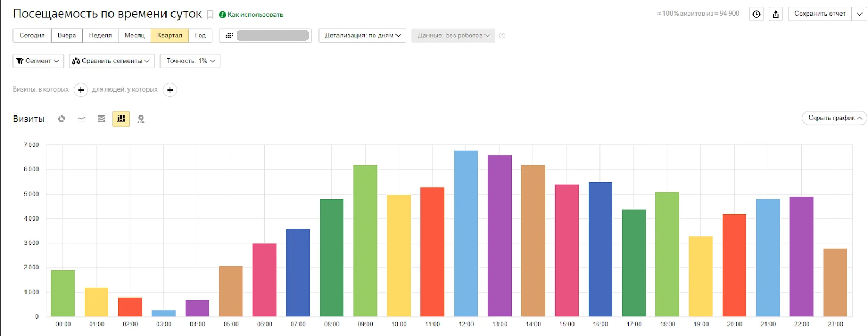Viewport: 868px width, 336px height.
Task: Click the green bar at 00:00
Action: point(63,293)
